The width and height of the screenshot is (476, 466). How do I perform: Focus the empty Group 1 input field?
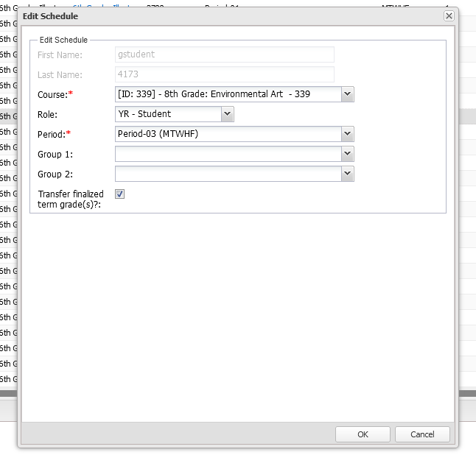point(228,154)
